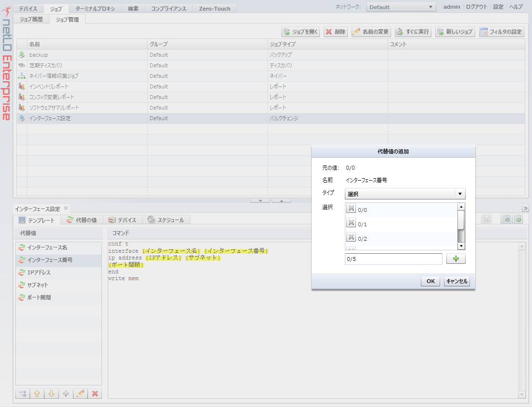Delete replacement value with red X icon
Image resolution: width=532 pixels, height=407 pixels.
(x=95, y=394)
